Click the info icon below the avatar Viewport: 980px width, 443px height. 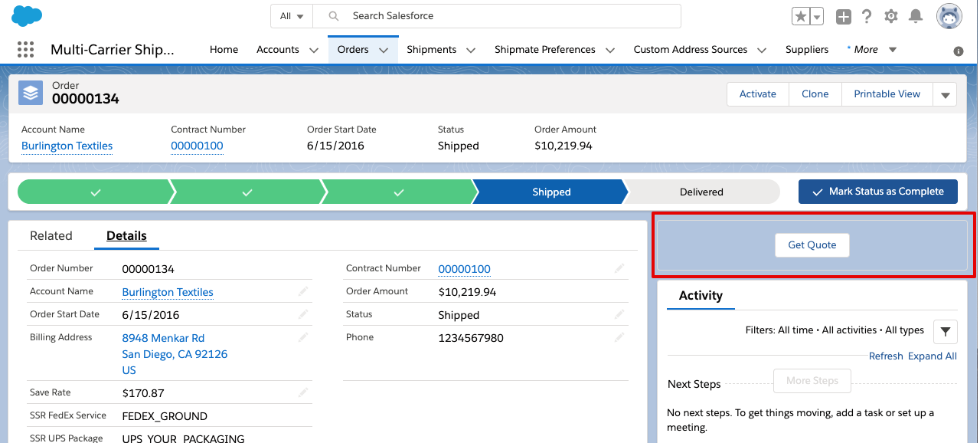[958, 51]
